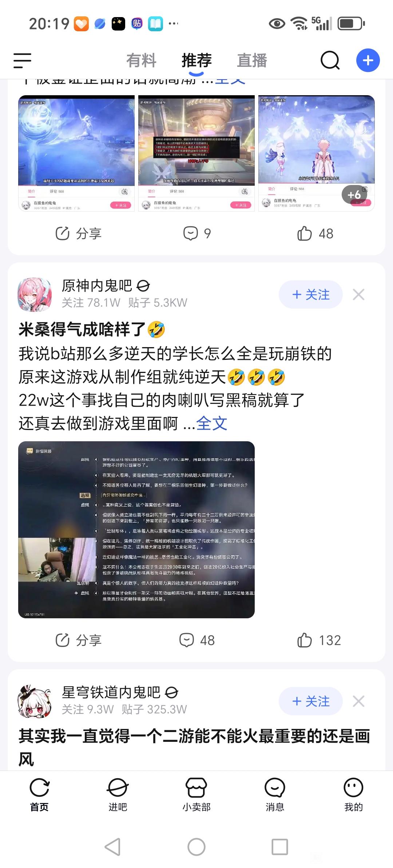Dismiss the 星穹铁道内鬼吧 post with X
Screen dimensions: 393x868
[358, 701]
